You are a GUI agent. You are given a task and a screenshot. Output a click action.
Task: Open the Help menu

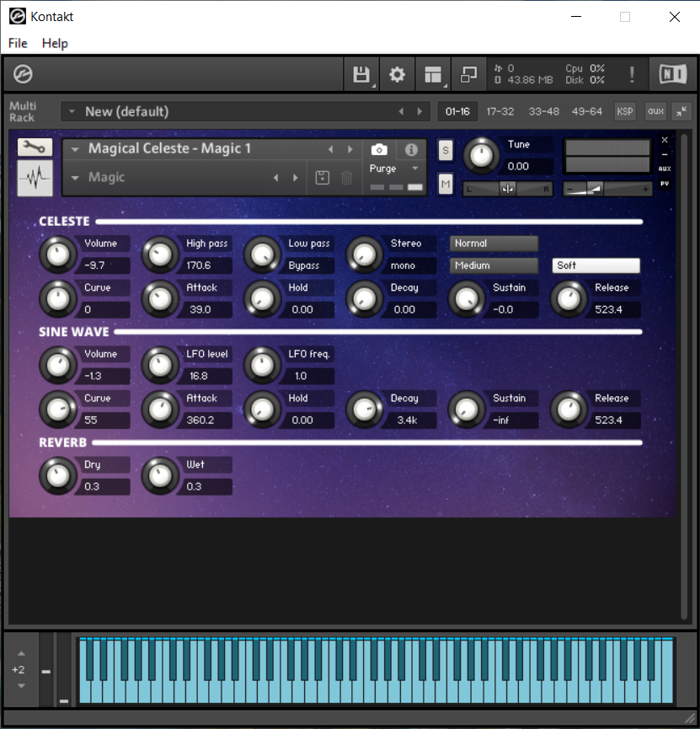pos(55,43)
